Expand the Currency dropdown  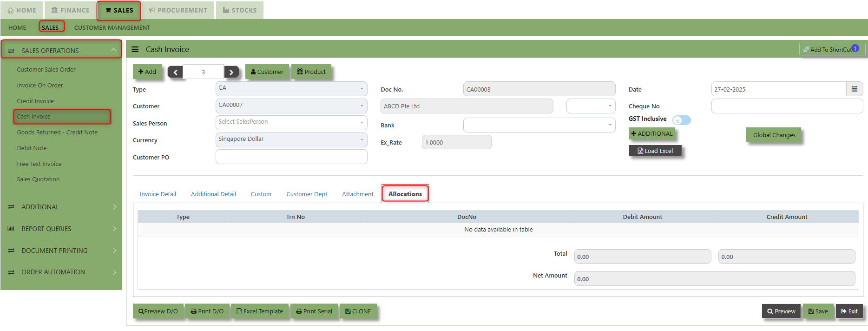point(291,139)
